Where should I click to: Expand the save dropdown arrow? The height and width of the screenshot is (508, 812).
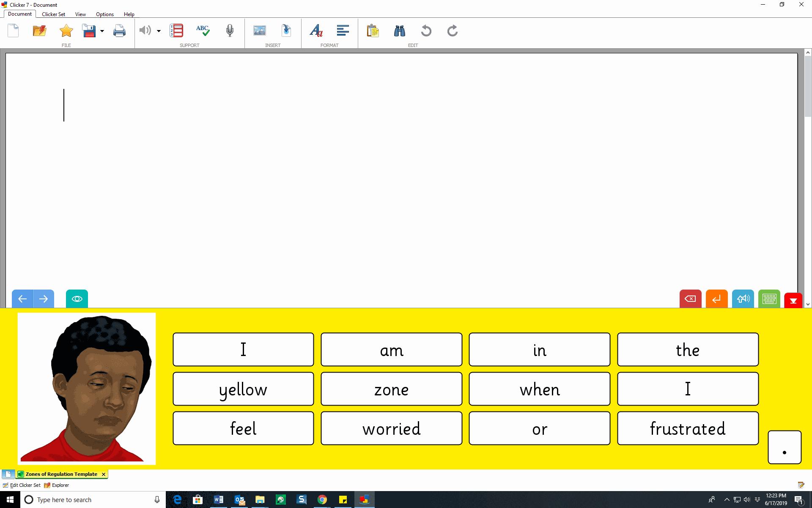(102, 31)
